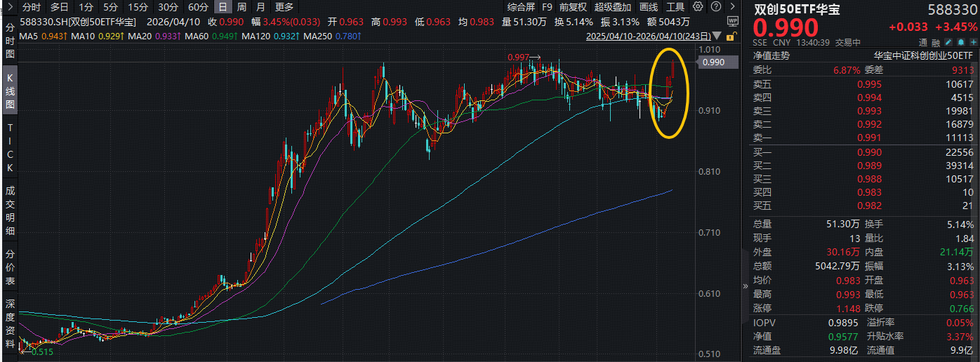Click the 综合屏 button
This screenshot has width=980, height=362.
(x=521, y=7)
